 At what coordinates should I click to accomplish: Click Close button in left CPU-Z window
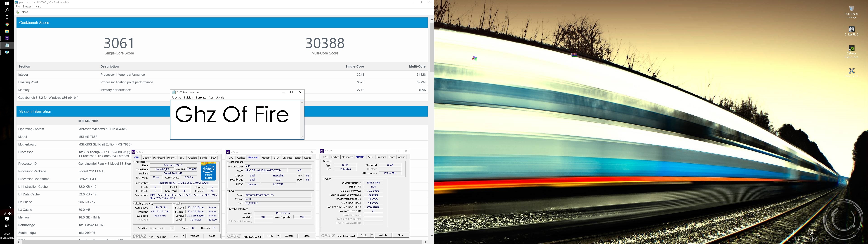(x=212, y=236)
